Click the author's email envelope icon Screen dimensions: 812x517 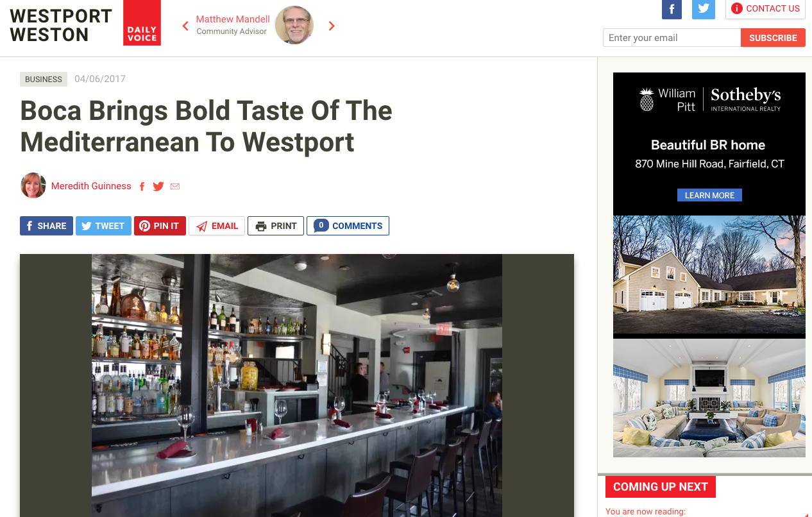click(x=175, y=187)
